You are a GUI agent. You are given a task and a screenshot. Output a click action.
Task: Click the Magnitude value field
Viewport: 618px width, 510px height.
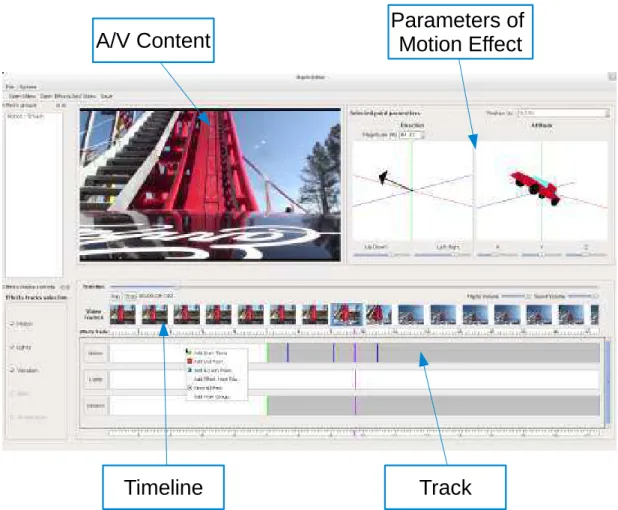(x=409, y=135)
